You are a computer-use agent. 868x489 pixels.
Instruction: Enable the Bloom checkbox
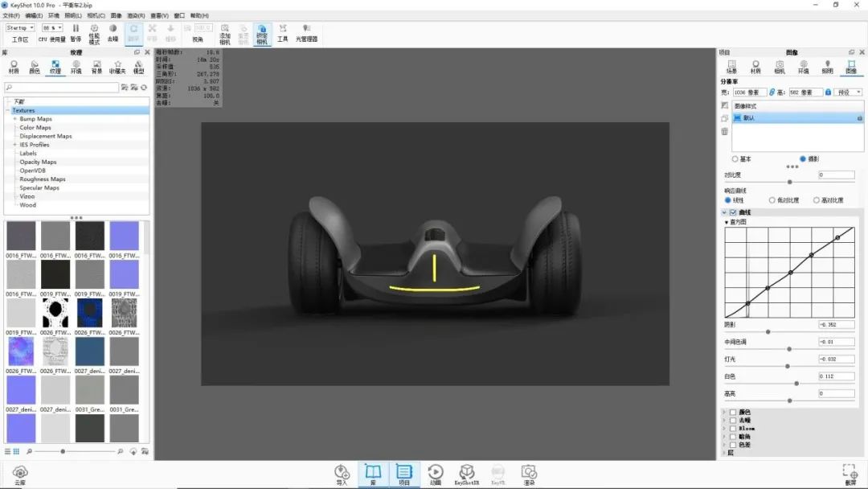[x=733, y=429]
